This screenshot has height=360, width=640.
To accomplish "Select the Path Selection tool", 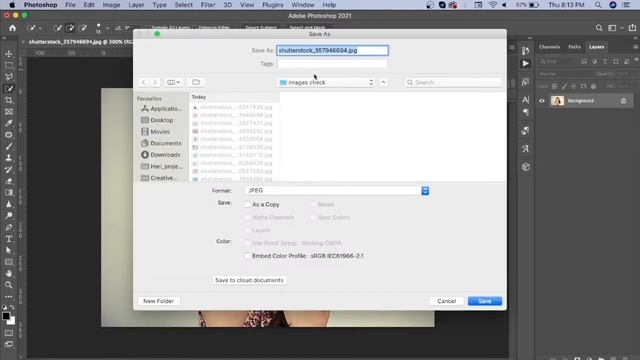I will click(9, 250).
